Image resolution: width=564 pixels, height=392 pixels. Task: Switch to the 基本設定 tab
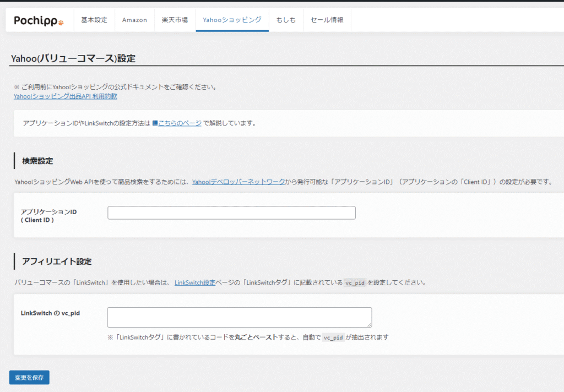(94, 20)
